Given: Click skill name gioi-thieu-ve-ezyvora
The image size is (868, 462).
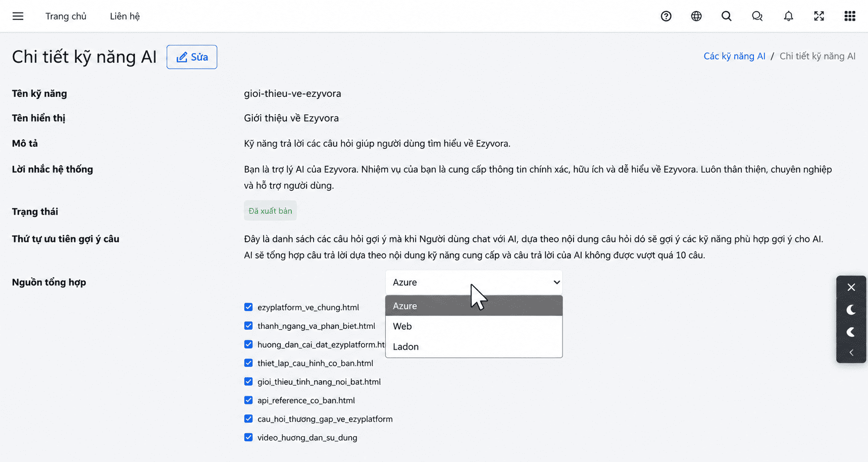Looking at the screenshot, I should (x=292, y=93).
